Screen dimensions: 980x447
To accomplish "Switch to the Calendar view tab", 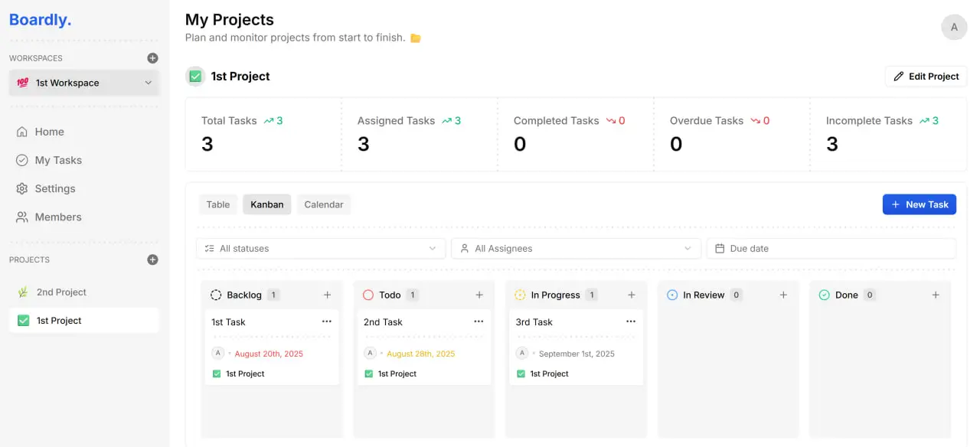I will point(323,204).
